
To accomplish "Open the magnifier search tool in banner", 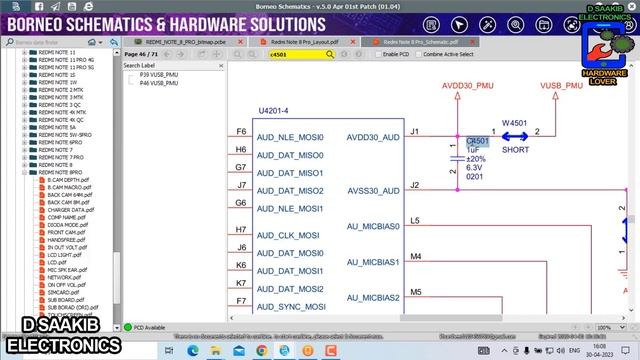I will [x=516, y=25].
